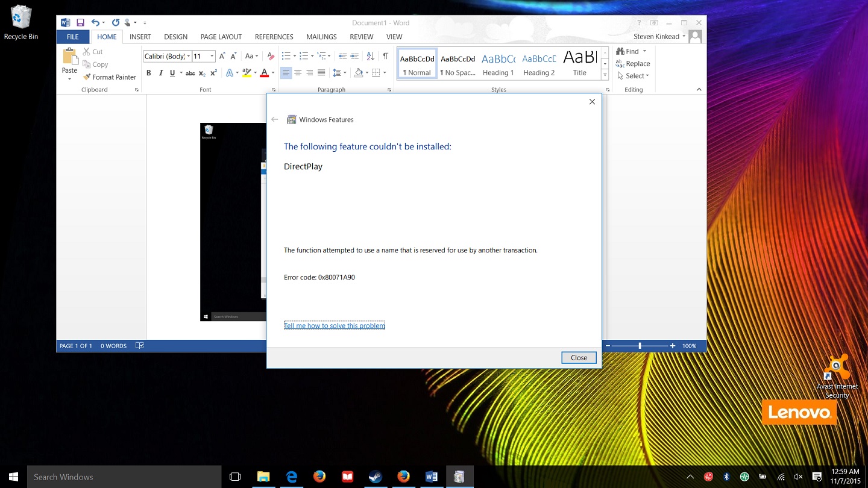Open borders dropdown arrow
The image size is (868, 488).
point(385,73)
